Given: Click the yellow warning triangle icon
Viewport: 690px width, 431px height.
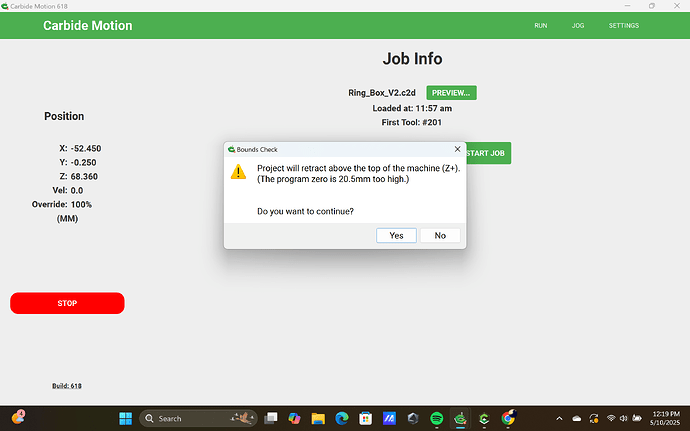Looking at the screenshot, I should [x=239, y=172].
